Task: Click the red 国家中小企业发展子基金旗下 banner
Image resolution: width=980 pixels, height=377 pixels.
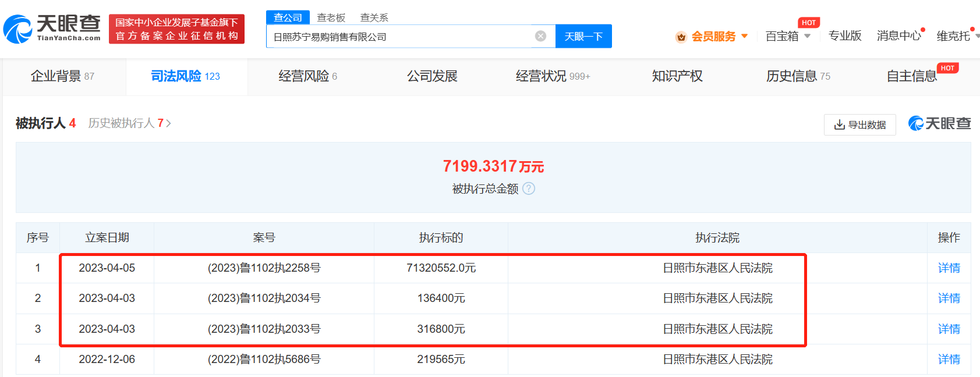Action: click(176, 29)
